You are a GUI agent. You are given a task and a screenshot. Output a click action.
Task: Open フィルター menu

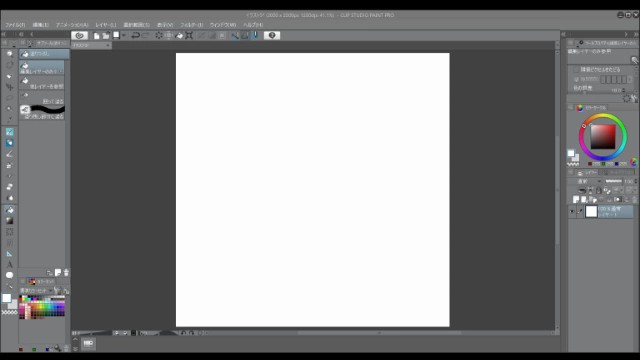coord(191,25)
